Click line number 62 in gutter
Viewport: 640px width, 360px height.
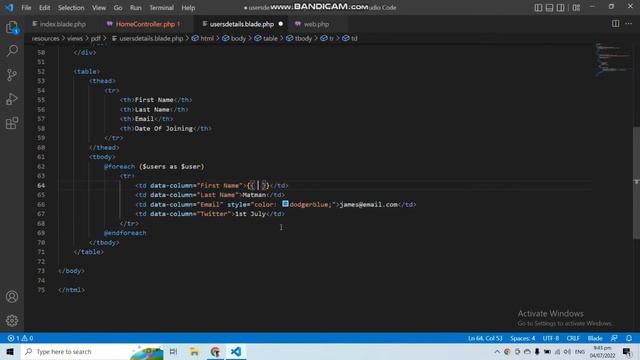[41, 167]
